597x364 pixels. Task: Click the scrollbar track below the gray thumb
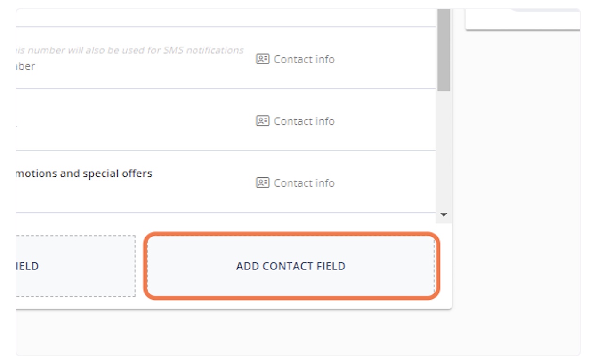point(444,150)
